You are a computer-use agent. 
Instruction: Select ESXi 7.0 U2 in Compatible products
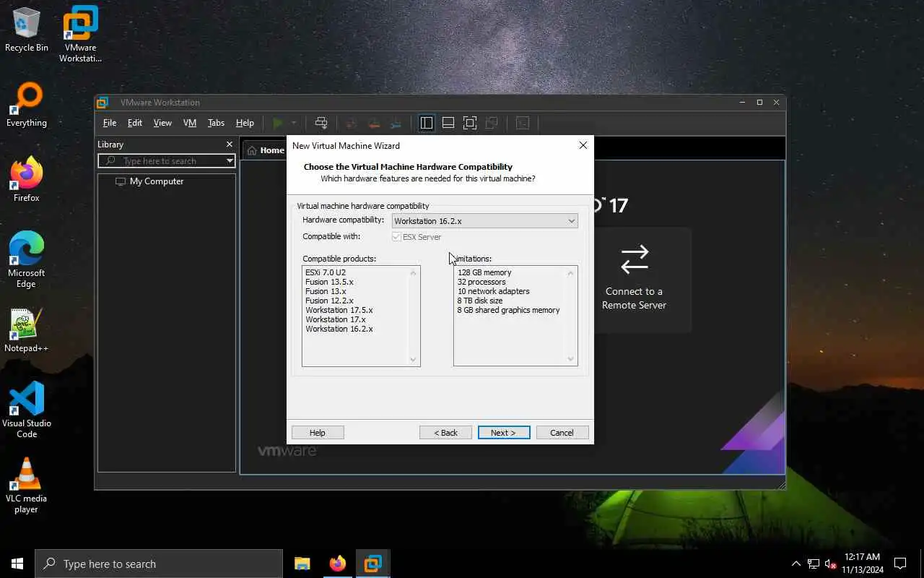pyautogui.click(x=326, y=272)
